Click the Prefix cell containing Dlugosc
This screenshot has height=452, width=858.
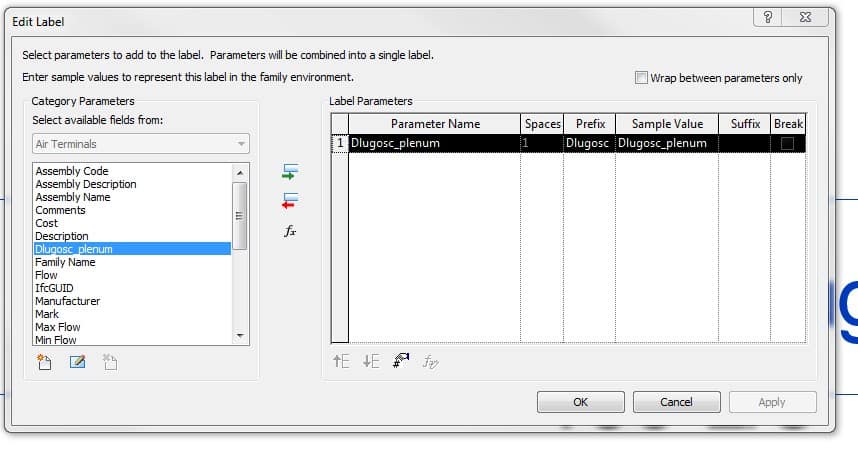pos(589,143)
